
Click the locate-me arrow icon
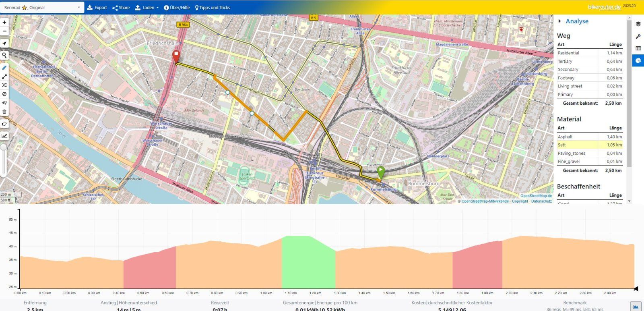pos(4,44)
